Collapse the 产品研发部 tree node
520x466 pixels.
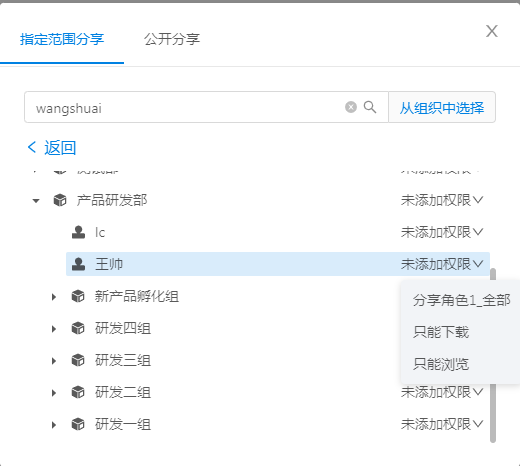36,201
